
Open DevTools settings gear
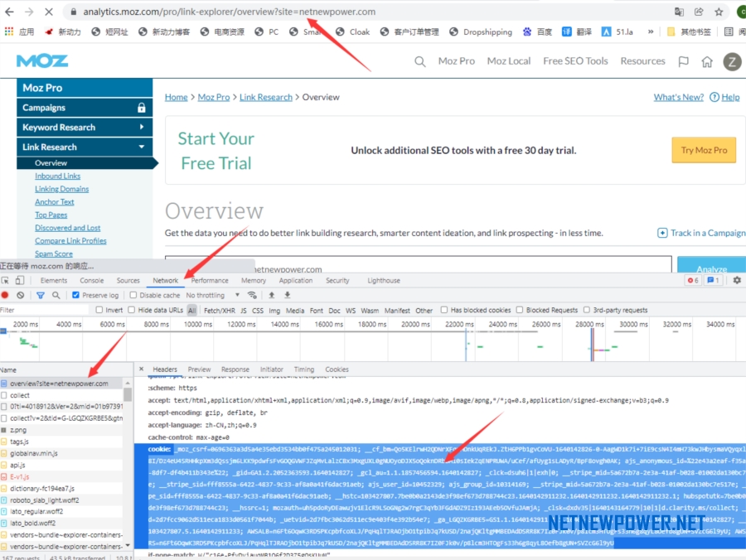click(x=737, y=281)
